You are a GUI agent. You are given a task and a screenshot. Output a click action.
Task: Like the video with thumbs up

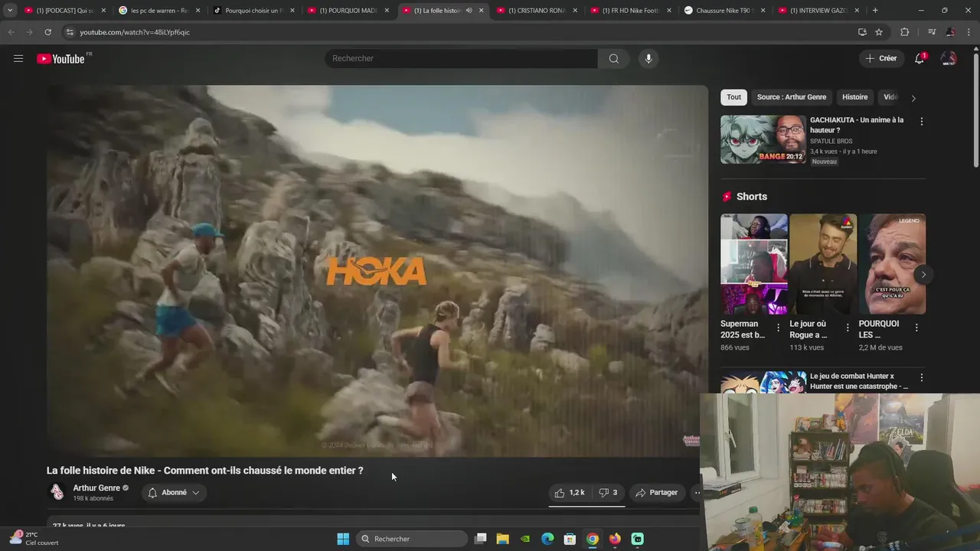tap(569, 493)
